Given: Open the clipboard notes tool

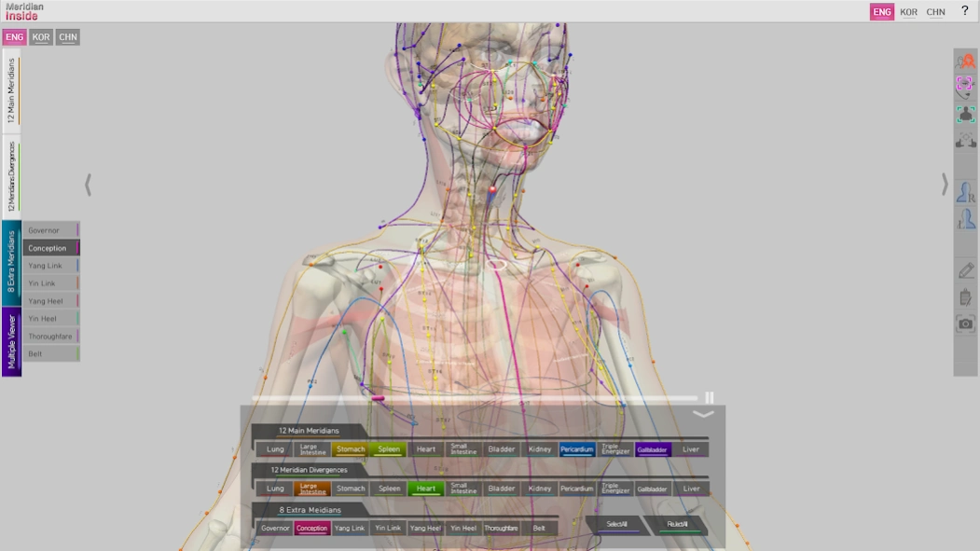Looking at the screenshot, I should (966, 297).
